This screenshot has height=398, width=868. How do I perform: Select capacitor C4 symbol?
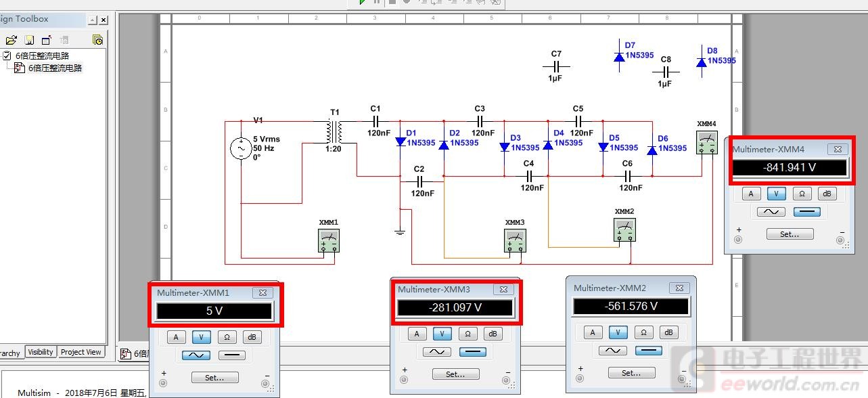(x=529, y=176)
